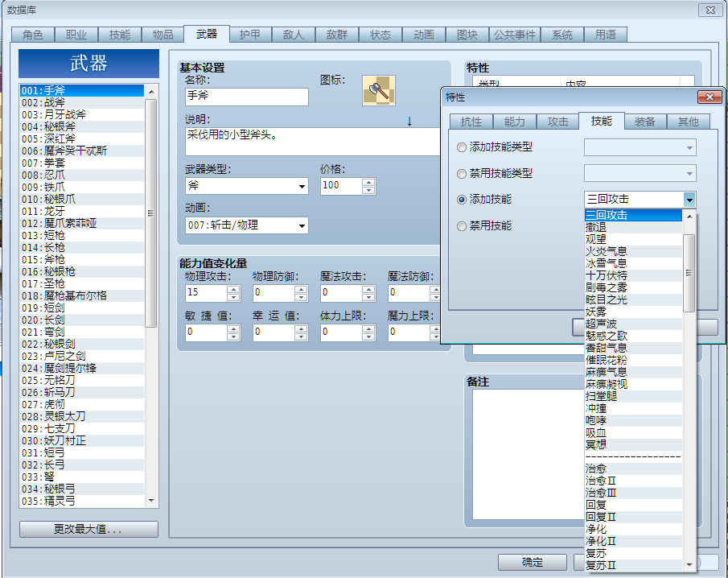Click the 确定 button at bottom
The width and height of the screenshot is (728, 578).
coord(532,562)
